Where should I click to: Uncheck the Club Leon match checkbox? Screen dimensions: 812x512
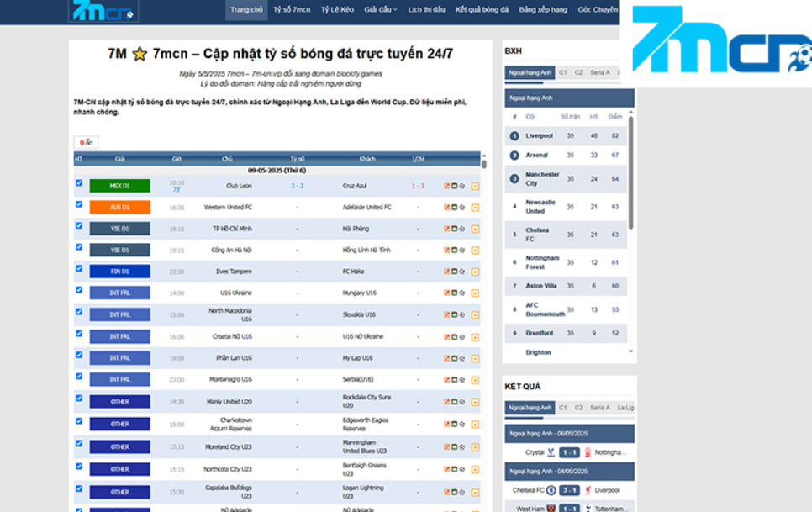click(79, 182)
